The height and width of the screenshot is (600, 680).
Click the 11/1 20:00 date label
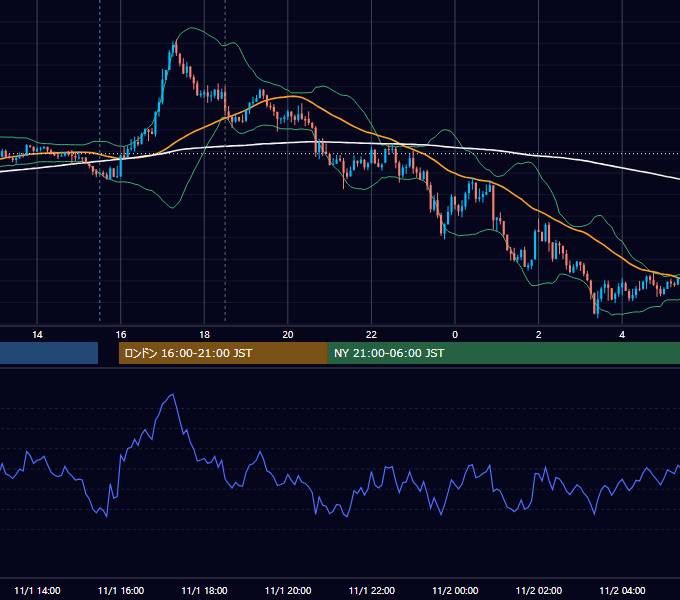point(288,590)
